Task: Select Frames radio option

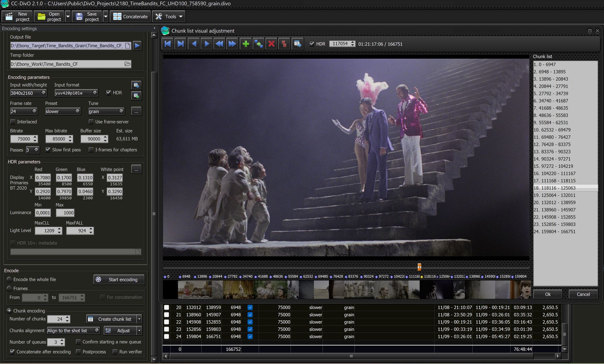Action: [x=9, y=289]
